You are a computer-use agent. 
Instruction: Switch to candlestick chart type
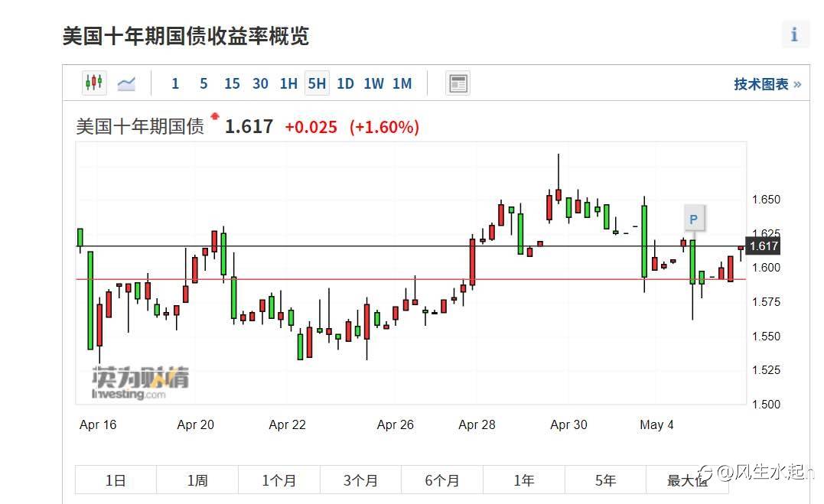click(x=94, y=83)
